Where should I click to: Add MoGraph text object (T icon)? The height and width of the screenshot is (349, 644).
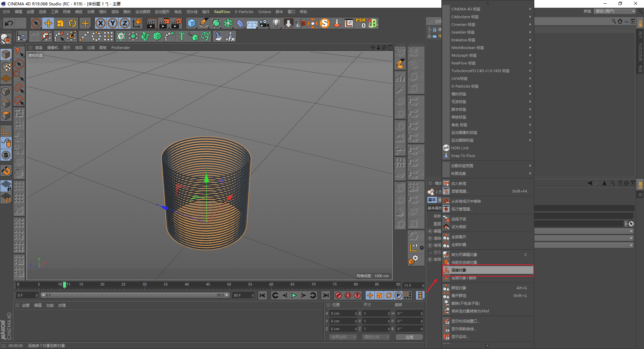(181, 36)
